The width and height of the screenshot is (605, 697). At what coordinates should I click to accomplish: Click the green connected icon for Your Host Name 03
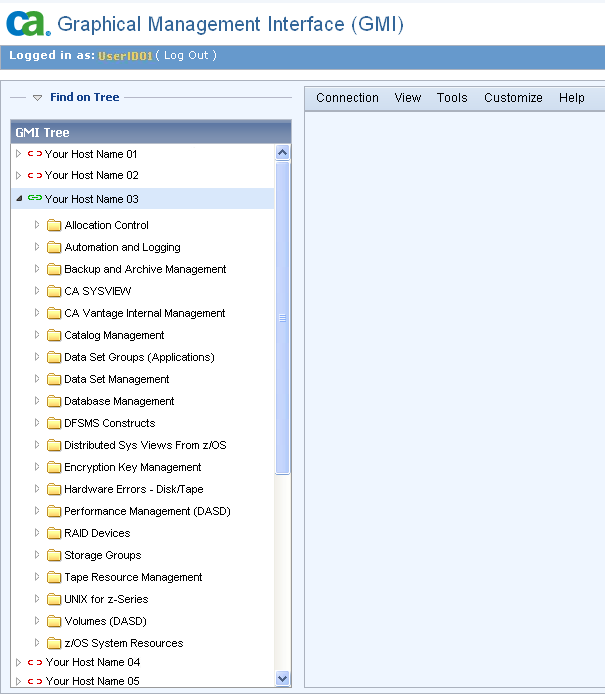click(x=35, y=199)
